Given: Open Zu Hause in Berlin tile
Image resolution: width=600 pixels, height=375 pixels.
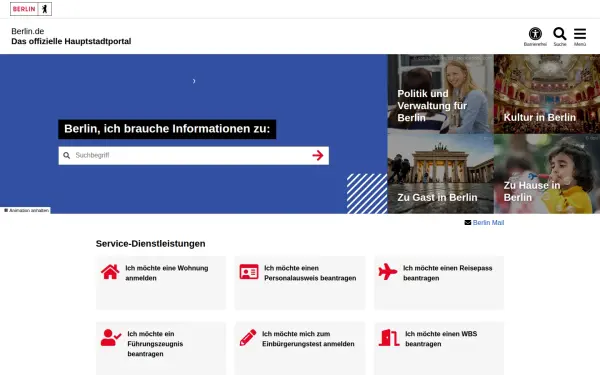Looking at the screenshot, I should [547, 174].
